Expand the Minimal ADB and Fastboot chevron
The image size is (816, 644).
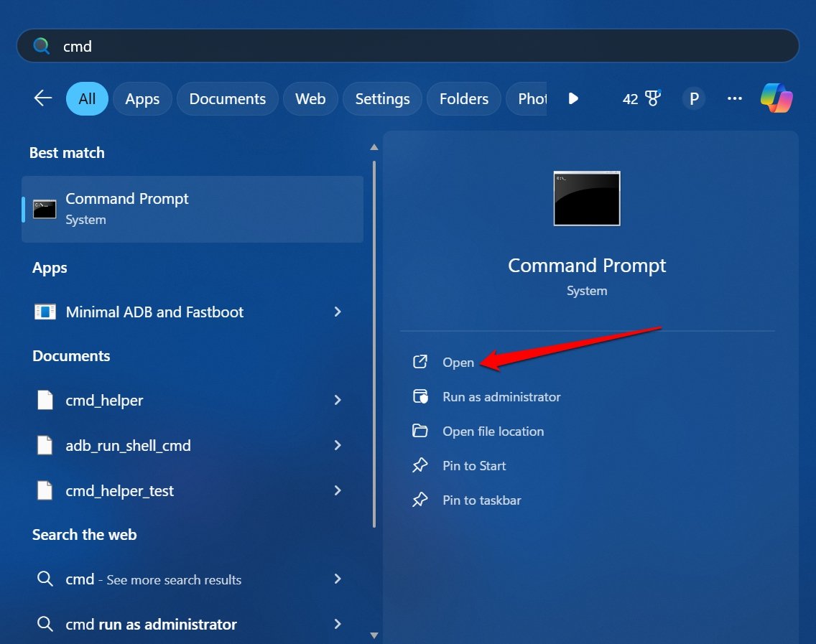tap(337, 312)
